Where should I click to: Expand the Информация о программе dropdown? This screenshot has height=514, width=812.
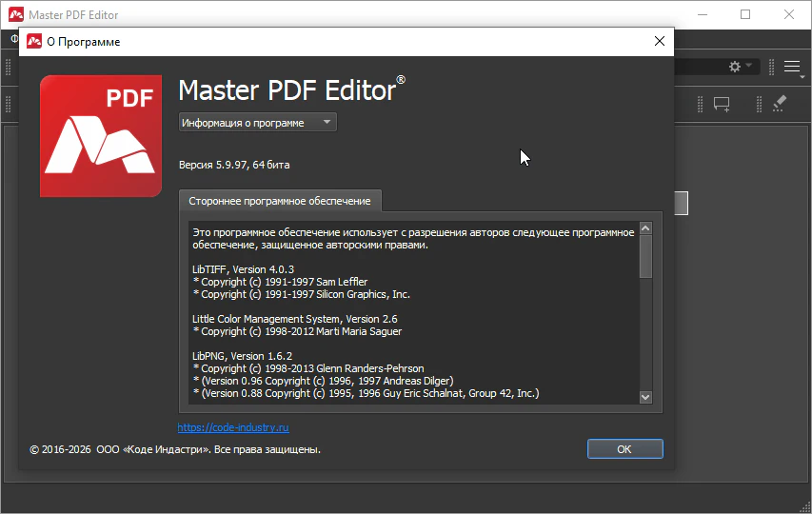[258, 122]
